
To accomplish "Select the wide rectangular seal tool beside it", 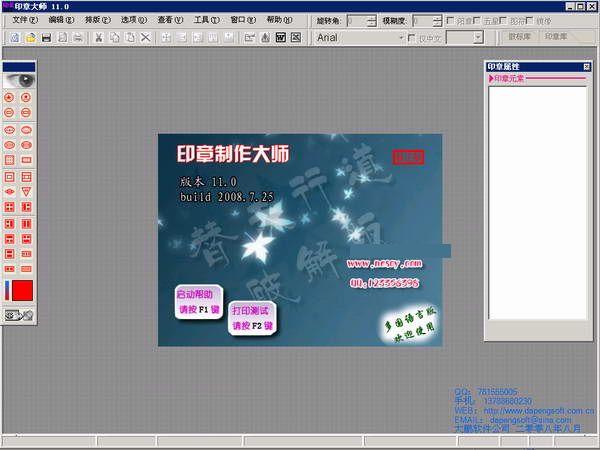I will point(26,160).
